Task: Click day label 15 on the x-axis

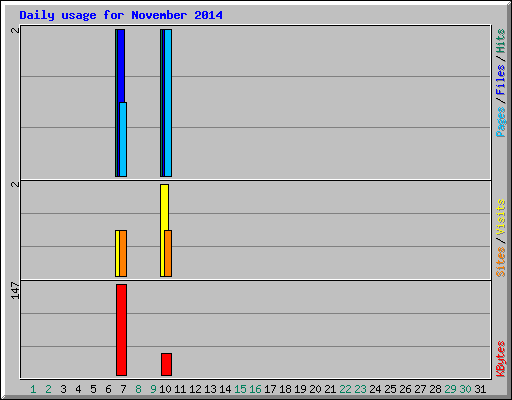Action: [240, 389]
